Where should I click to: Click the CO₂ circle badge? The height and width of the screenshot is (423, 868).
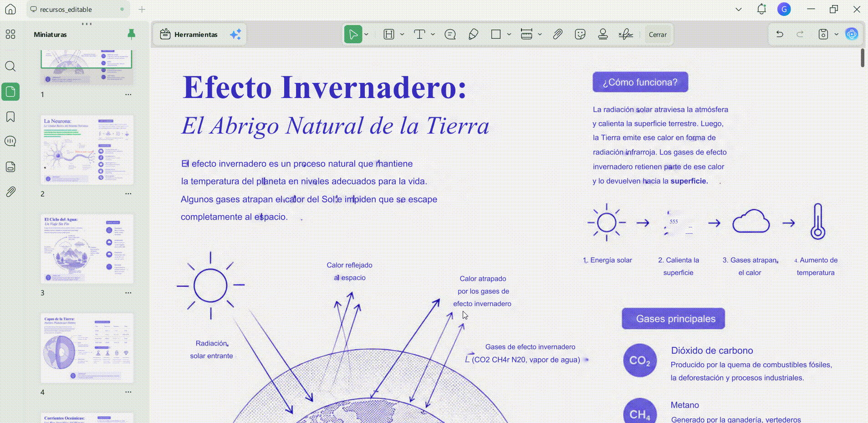[640, 360]
